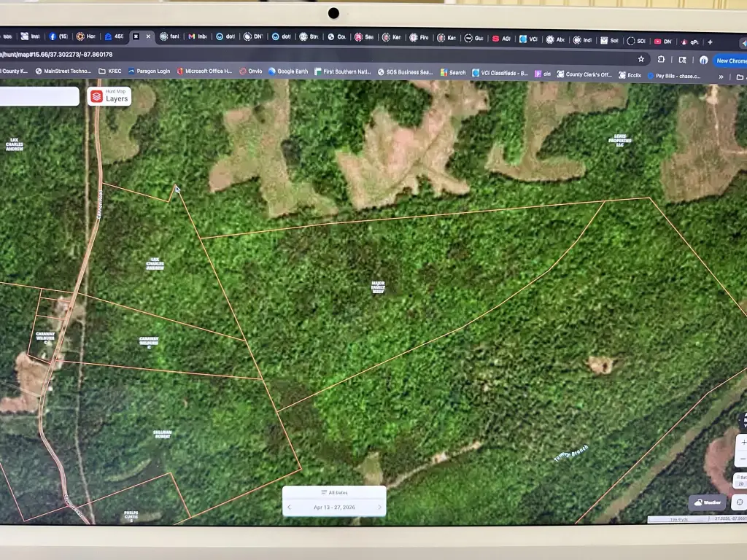Switch to the Facebook (15) tab
The width and height of the screenshot is (747, 560).
tap(58, 36)
